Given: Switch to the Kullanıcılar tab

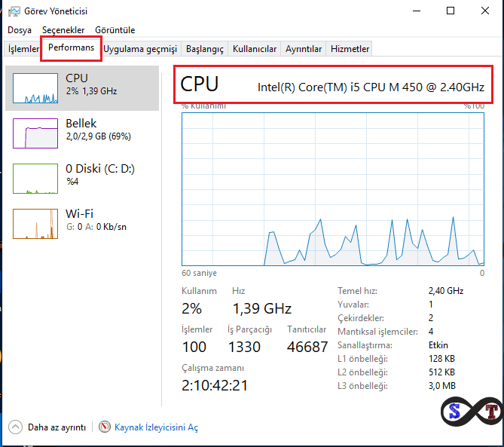Looking at the screenshot, I should 255,49.
